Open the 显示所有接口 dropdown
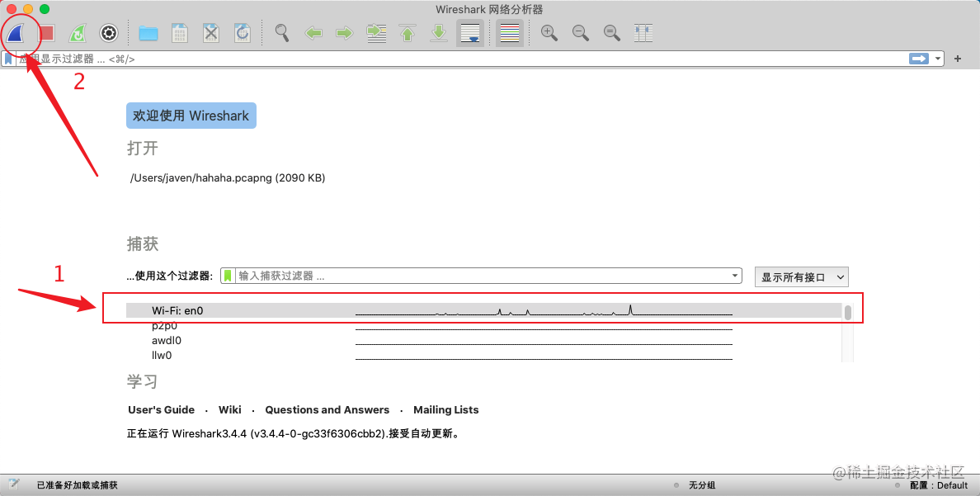The width and height of the screenshot is (980, 496). point(801,277)
